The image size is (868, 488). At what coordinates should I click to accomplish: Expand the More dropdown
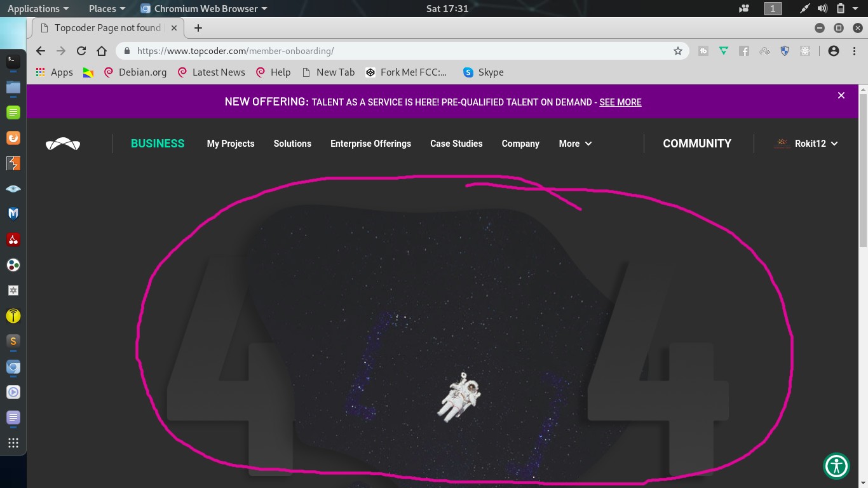point(575,144)
